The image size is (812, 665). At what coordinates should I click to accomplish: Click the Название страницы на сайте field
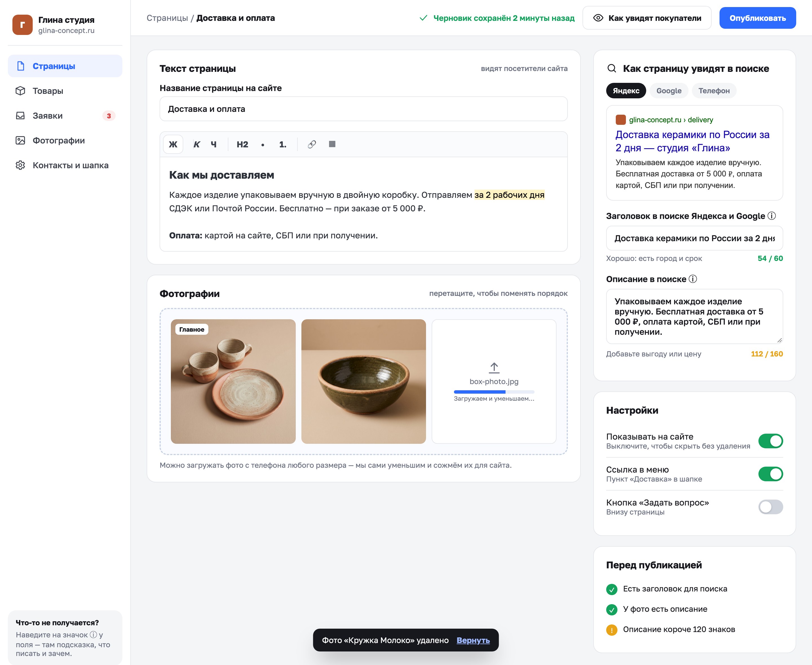[x=363, y=109]
